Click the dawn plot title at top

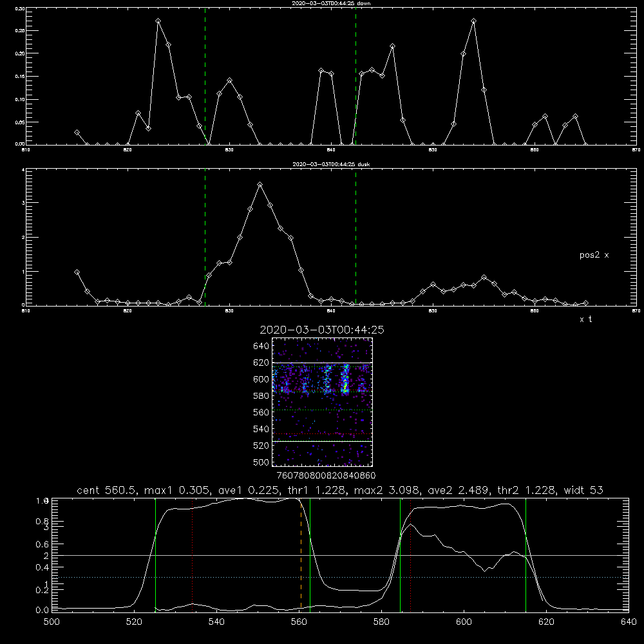pyautogui.click(x=331, y=3)
